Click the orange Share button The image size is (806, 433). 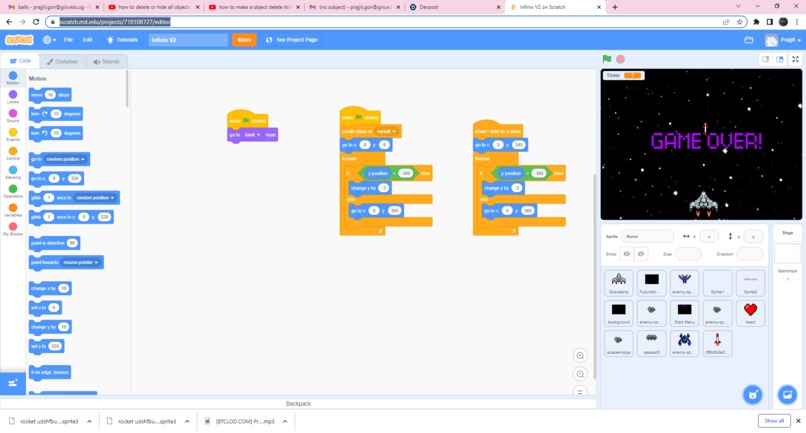244,40
